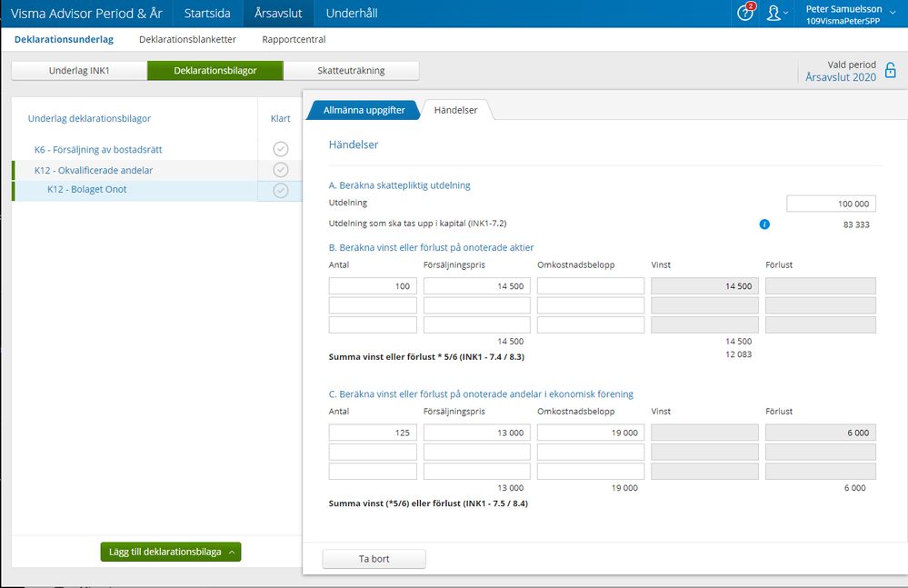Select K6 - Försäljning av bostadsrätt item
908x588 pixels.
point(98,149)
